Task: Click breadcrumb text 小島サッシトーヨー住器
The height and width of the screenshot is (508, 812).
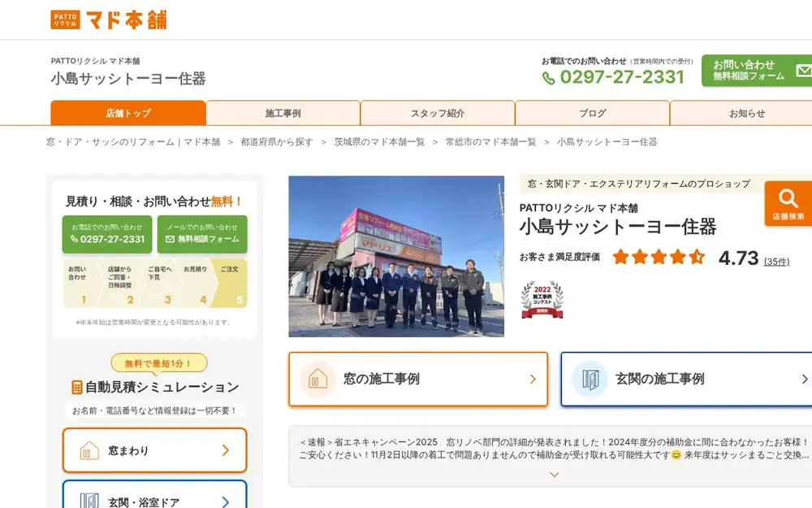Action: tap(607, 142)
